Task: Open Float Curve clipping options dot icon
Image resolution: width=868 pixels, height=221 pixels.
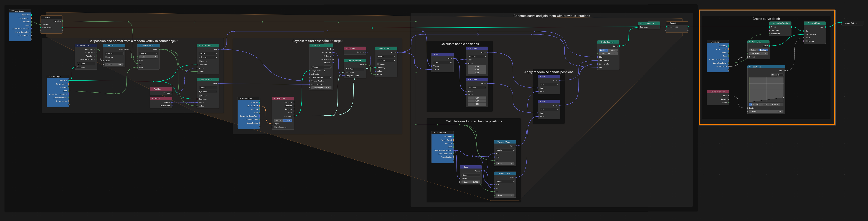Action: tap(779, 75)
